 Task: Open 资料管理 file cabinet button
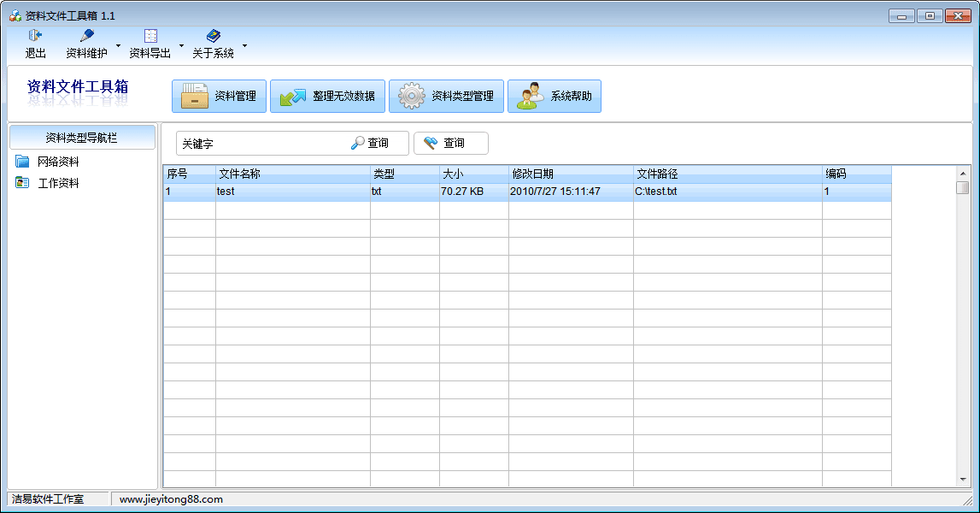coord(220,97)
